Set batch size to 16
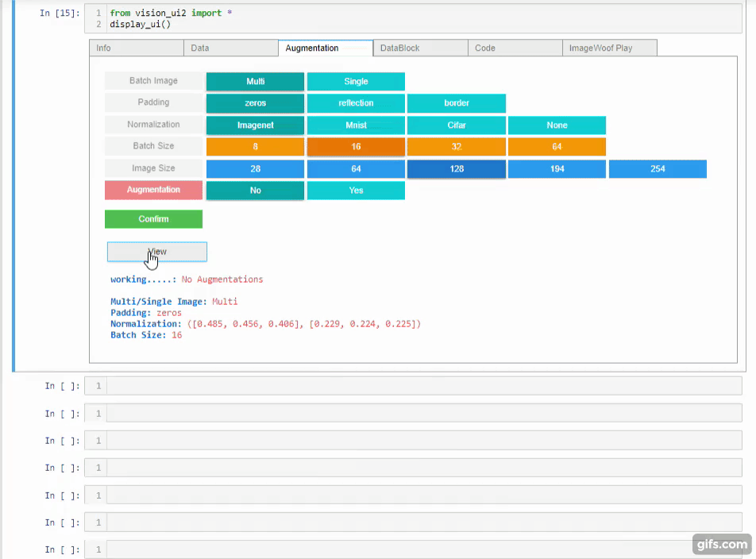 [x=356, y=147]
